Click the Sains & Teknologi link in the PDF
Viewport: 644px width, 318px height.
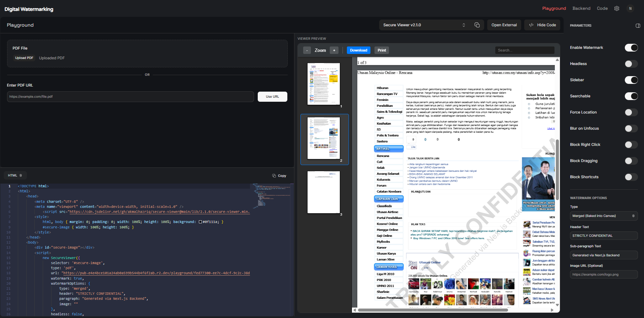tap(389, 112)
